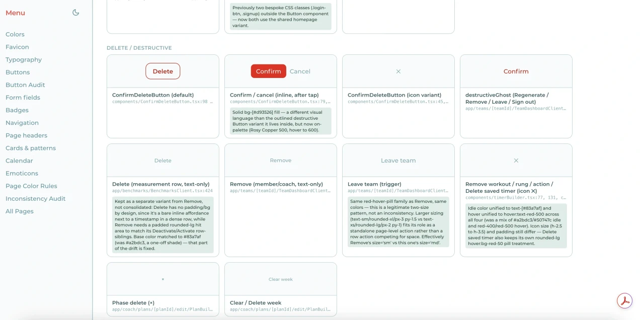Click the Leave team (trigger) card title

(x=374, y=184)
